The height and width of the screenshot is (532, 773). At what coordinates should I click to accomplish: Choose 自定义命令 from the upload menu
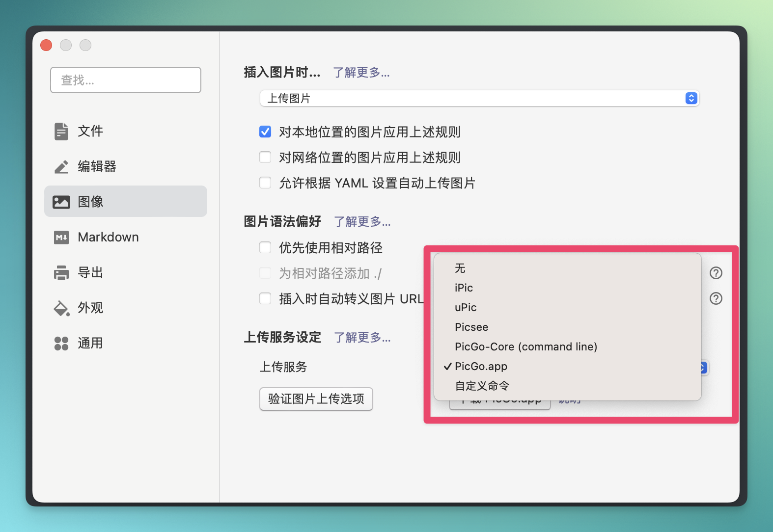(x=568, y=386)
